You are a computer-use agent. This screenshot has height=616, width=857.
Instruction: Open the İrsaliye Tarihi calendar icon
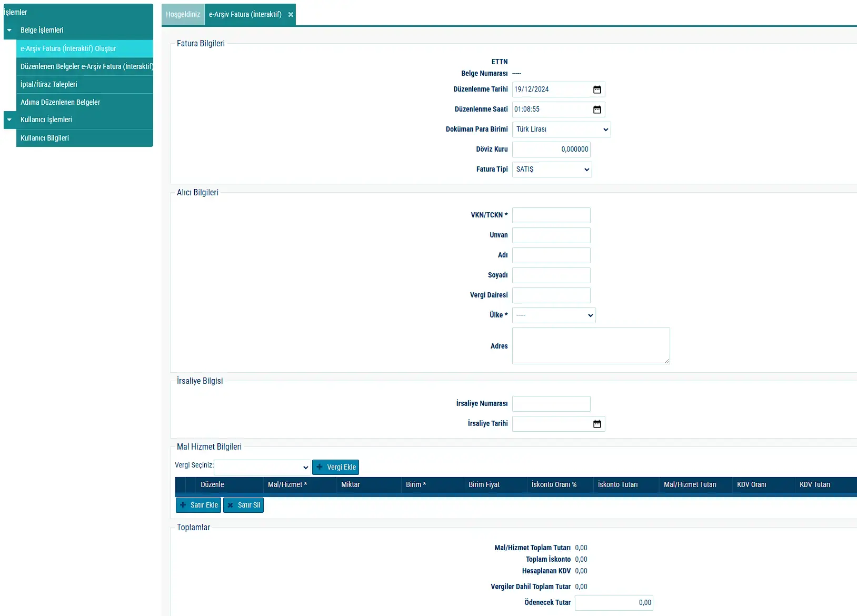click(597, 424)
